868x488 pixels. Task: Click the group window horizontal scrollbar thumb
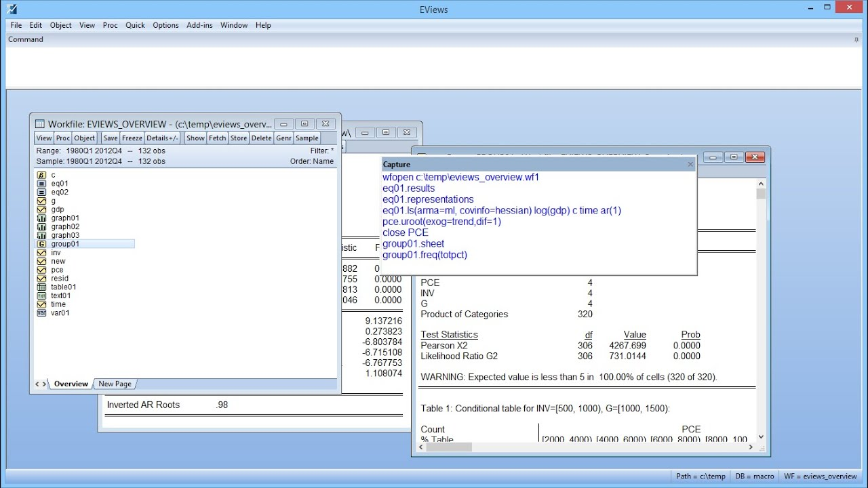[450, 447]
